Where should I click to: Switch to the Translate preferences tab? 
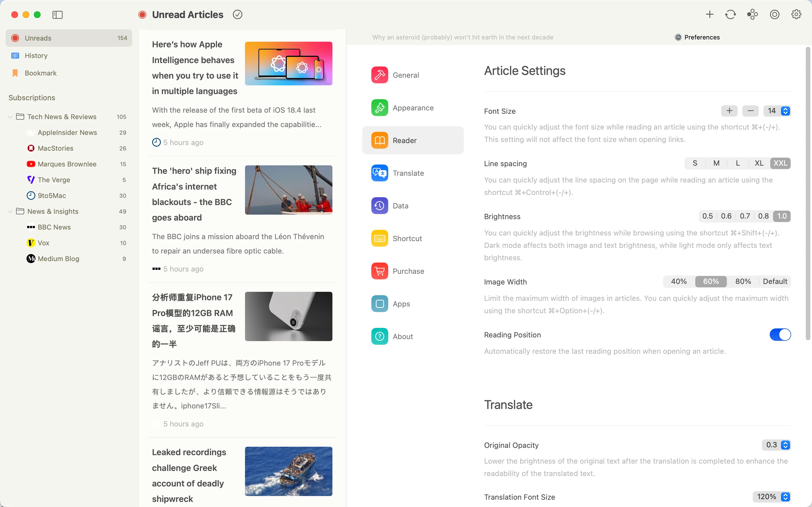(x=408, y=173)
